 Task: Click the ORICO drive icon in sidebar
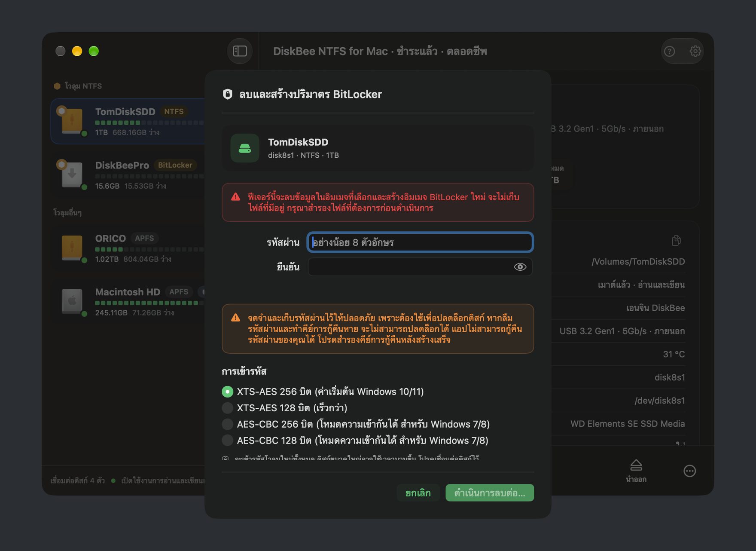pos(72,248)
